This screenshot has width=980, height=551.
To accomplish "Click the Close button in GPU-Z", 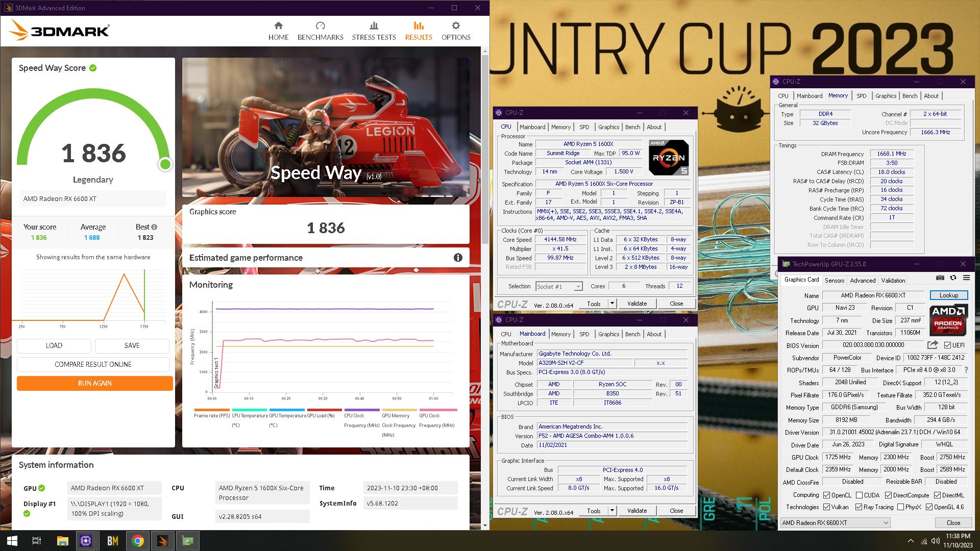I will point(953,523).
